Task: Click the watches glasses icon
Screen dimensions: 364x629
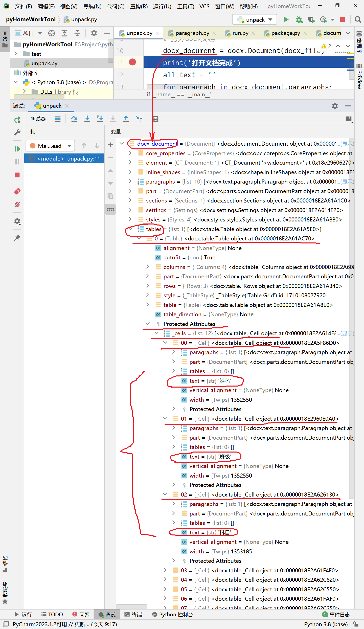Action: coord(110,209)
